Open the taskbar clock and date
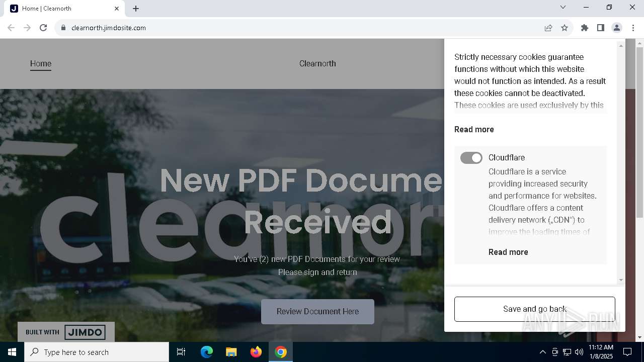The height and width of the screenshot is (362, 644). (x=601, y=352)
